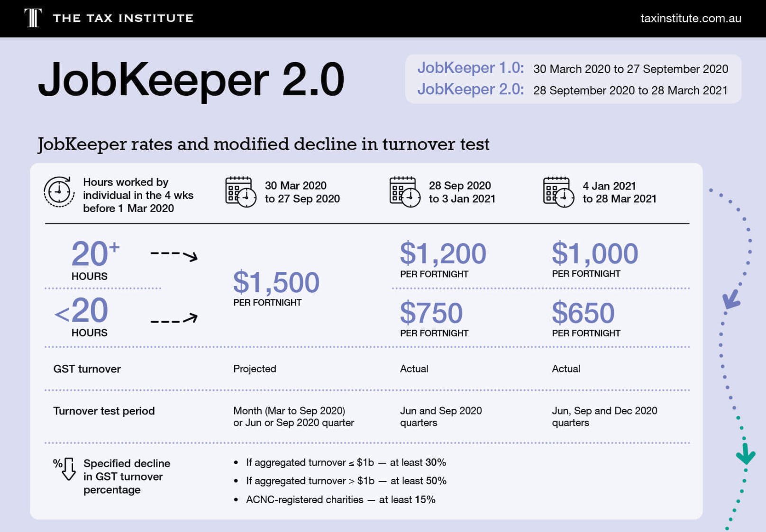The height and width of the screenshot is (532, 766).
Task: Select calendar icon for 28 Sep 2020 period
Action: pyautogui.click(x=405, y=192)
